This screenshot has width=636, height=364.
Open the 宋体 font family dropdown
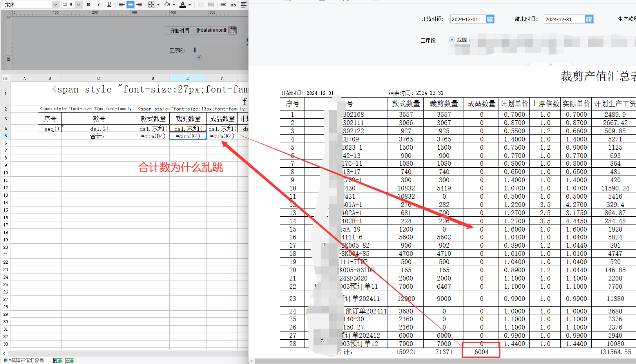[55, 5]
